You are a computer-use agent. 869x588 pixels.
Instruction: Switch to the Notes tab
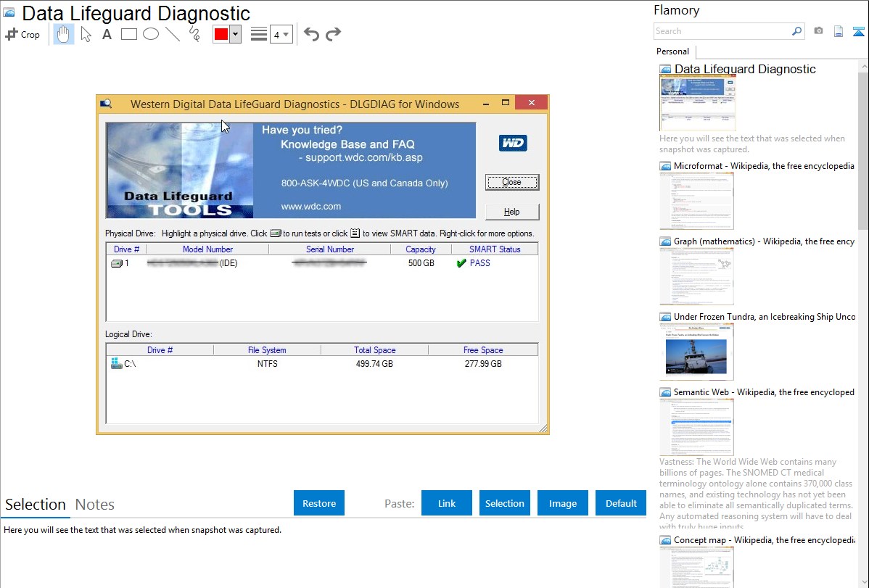pyautogui.click(x=95, y=505)
